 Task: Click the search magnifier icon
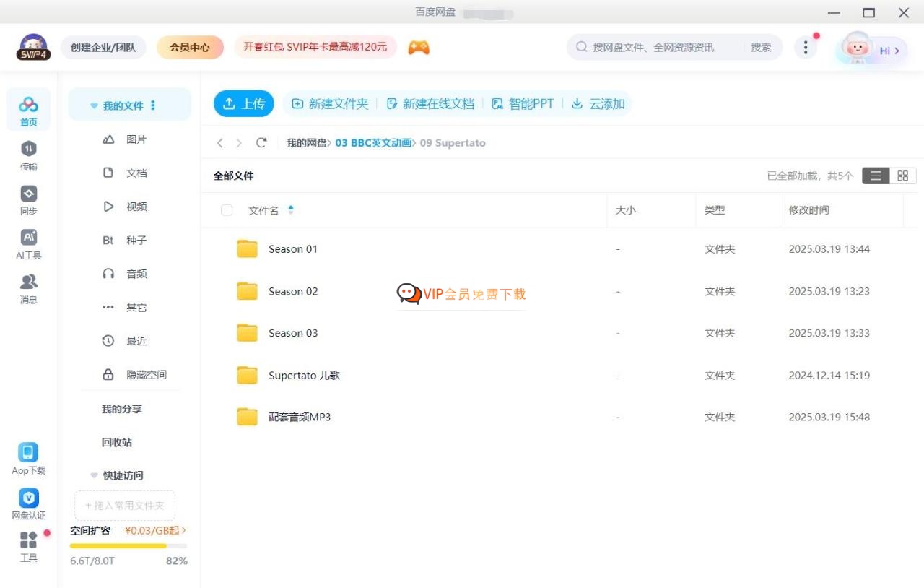point(581,47)
